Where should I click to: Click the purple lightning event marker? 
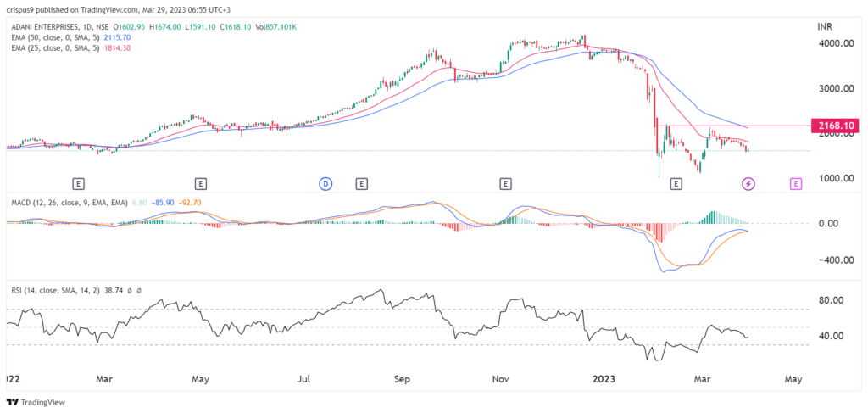tap(748, 183)
